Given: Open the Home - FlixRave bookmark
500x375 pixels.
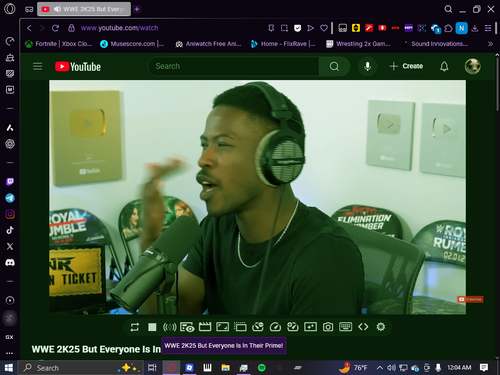Looking at the screenshot, I should (x=283, y=44).
